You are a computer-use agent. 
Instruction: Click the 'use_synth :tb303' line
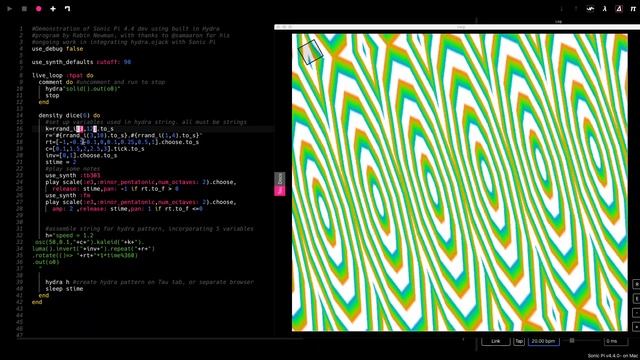coord(73,176)
